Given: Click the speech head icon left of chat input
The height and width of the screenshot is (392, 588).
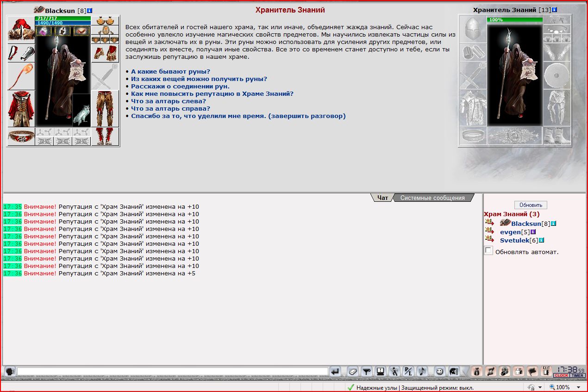Looking at the screenshot, I should [10, 371].
